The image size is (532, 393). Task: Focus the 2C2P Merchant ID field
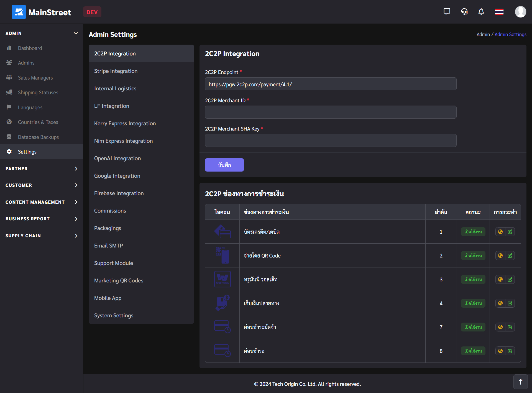click(x=331, y=112)
